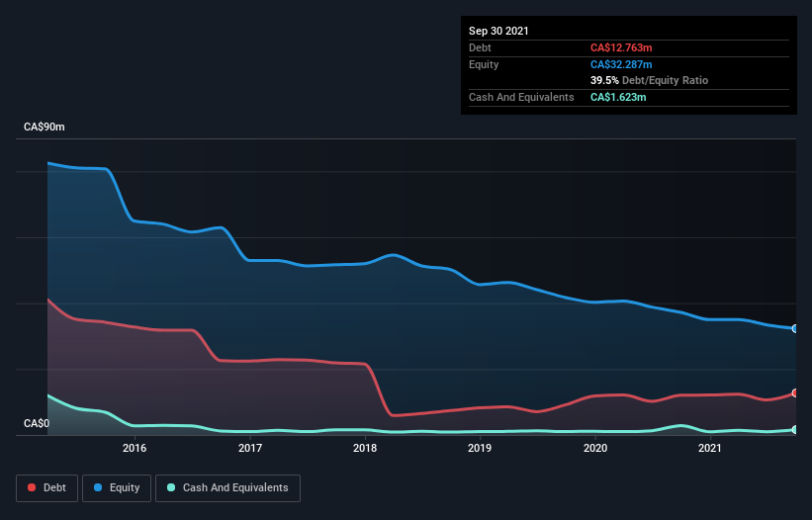812x520 pixels.
Task: Click the teal Cash endpoint marker
Action: (x=795, y=429)
